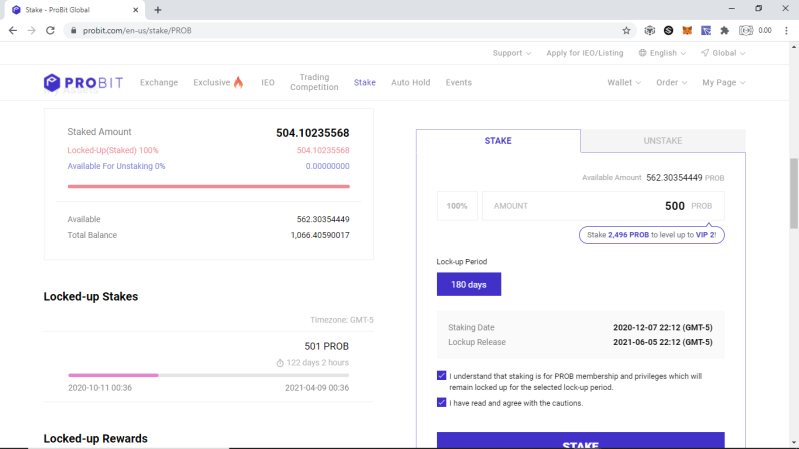
Task: Click Total Balance value 1,066.40590017
Action: pos(320,235)
